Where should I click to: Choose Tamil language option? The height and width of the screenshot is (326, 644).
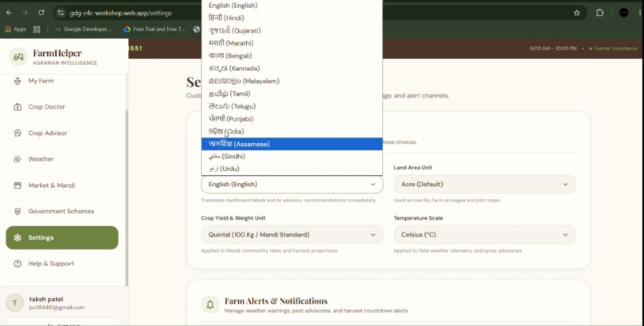click(x=292, y=93)
